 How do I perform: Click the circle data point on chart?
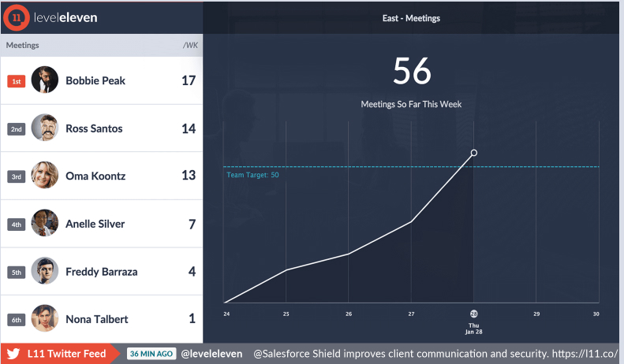[x=474, y=153]
